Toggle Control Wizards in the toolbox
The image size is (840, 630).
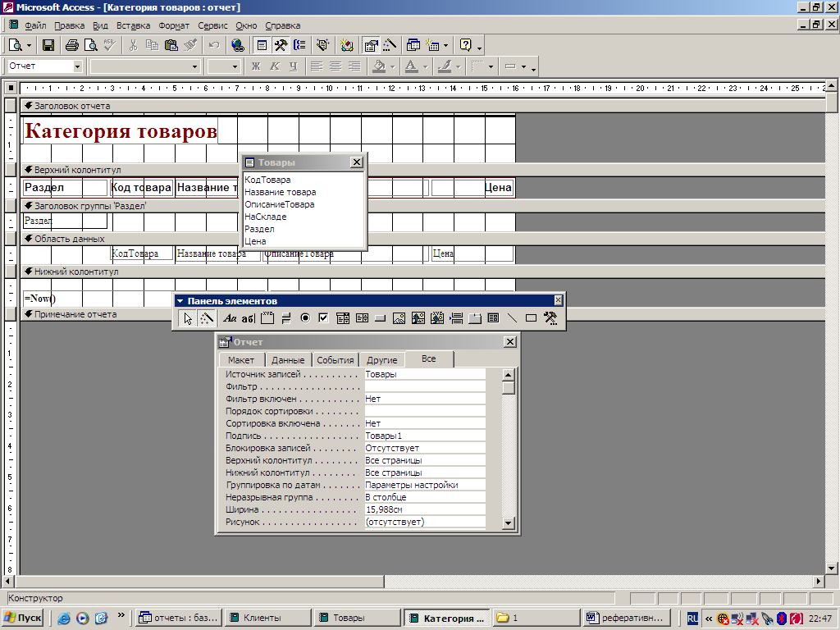tap(206, 318)
